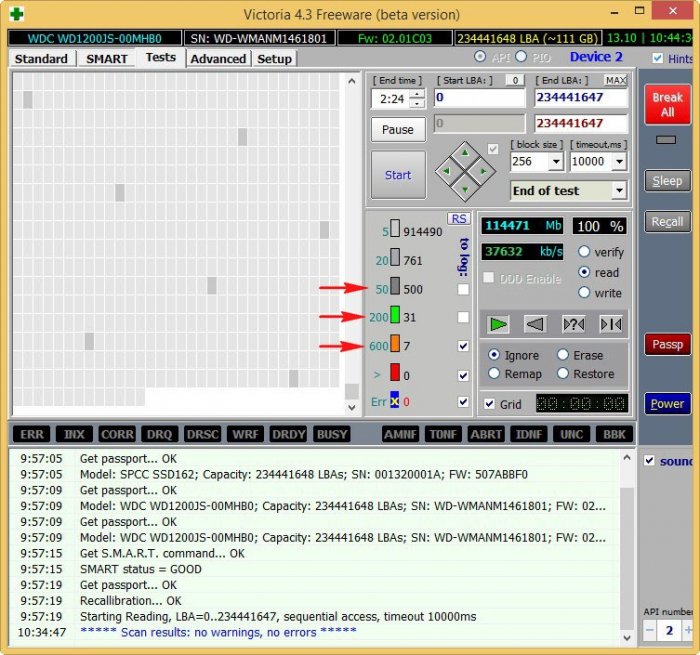Click the Start LBA input field
700x655 pixels.
click(479, 97)
